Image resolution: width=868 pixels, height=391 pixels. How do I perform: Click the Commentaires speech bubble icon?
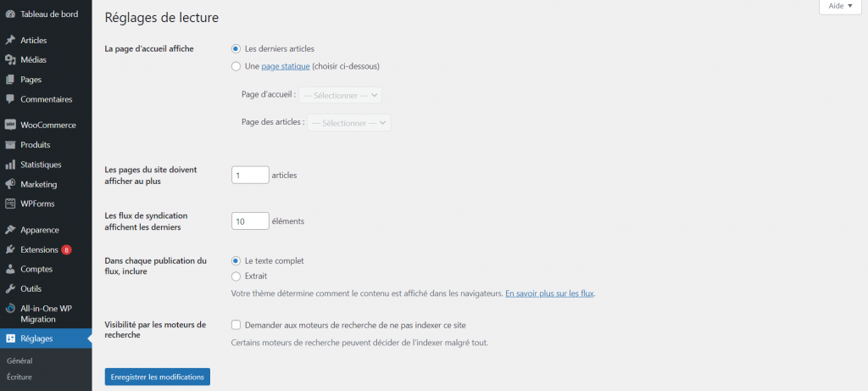[x=9, y=99]
